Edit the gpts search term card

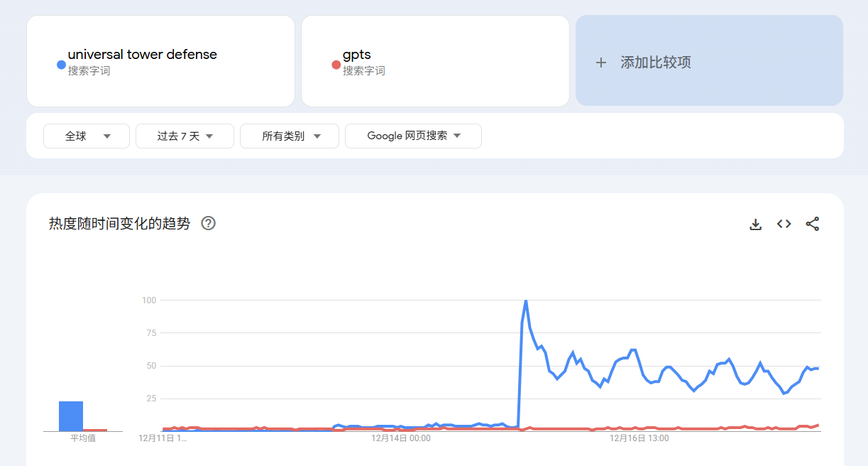coord(357,55)
